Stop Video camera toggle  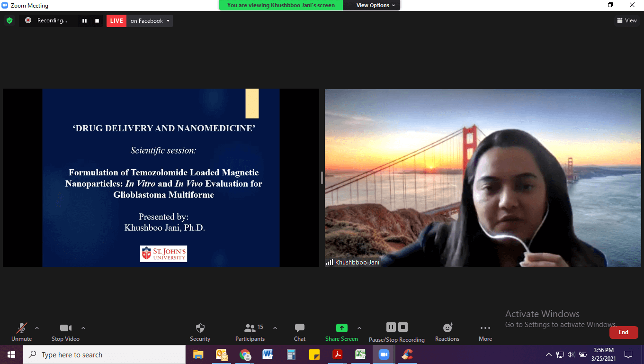click(x=65, y=332)
